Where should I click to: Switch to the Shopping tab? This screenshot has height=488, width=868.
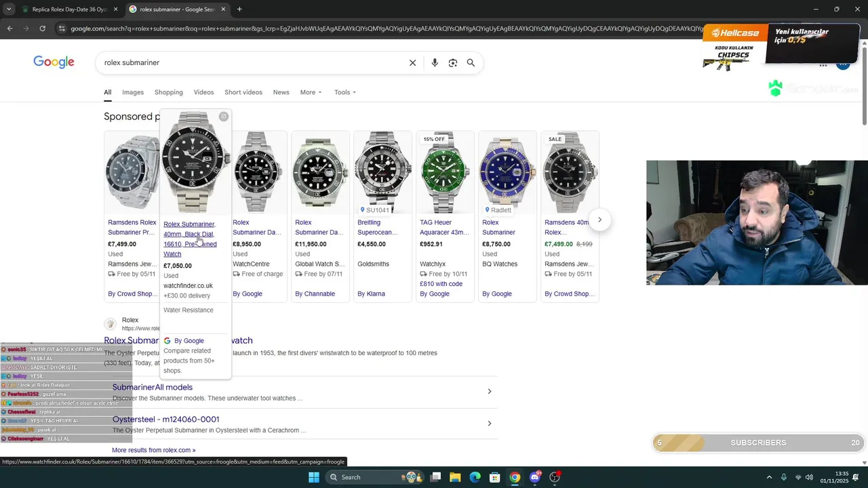coord(168,92)
